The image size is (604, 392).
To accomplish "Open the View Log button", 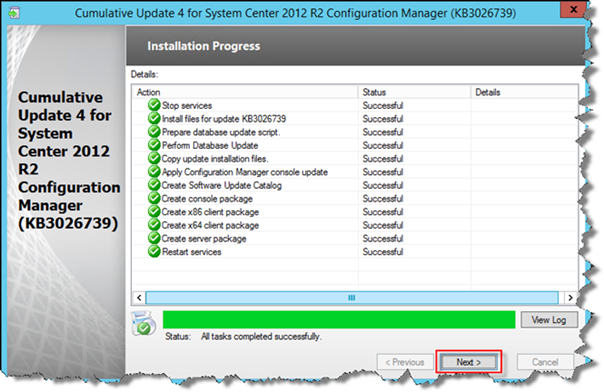I will click(x=549, y=320).
